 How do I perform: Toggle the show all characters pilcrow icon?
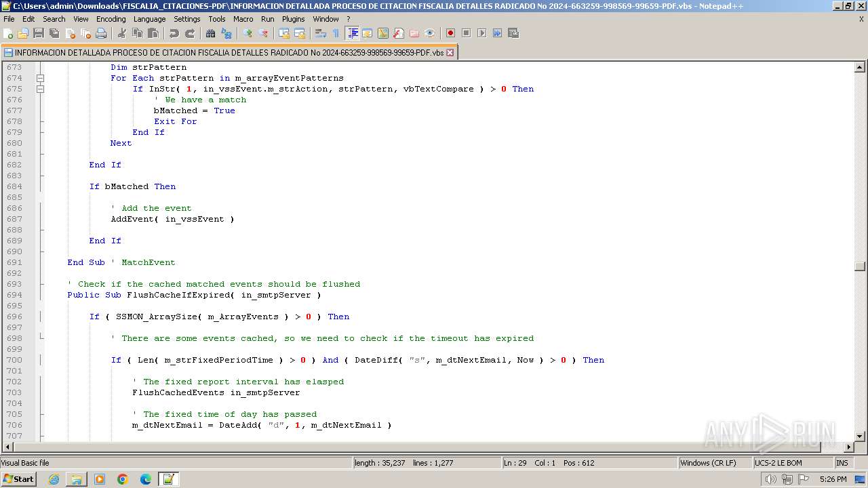(336, 33)
